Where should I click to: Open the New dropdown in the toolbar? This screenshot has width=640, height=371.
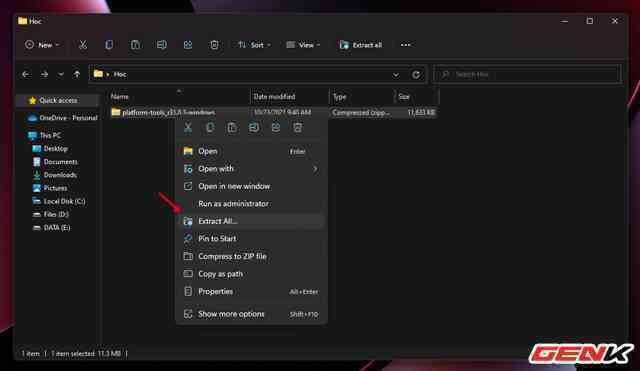click(42, 45)
